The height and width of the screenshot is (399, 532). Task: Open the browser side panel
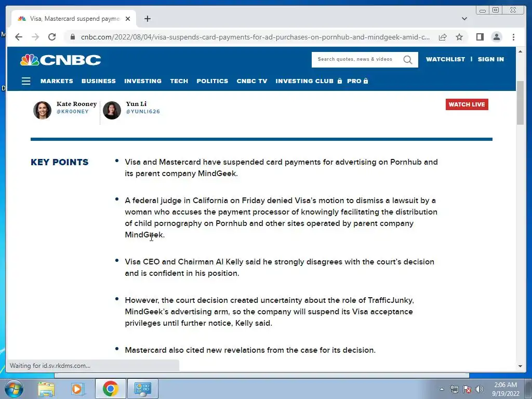coord(480,37)
